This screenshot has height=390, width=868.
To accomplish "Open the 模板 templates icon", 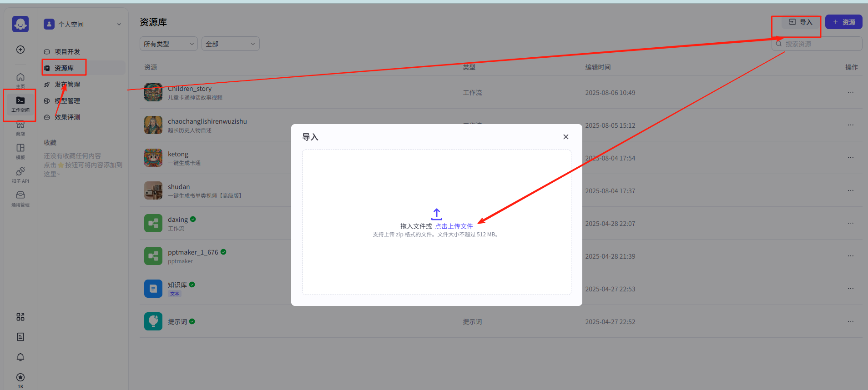I will pos(20,150).
